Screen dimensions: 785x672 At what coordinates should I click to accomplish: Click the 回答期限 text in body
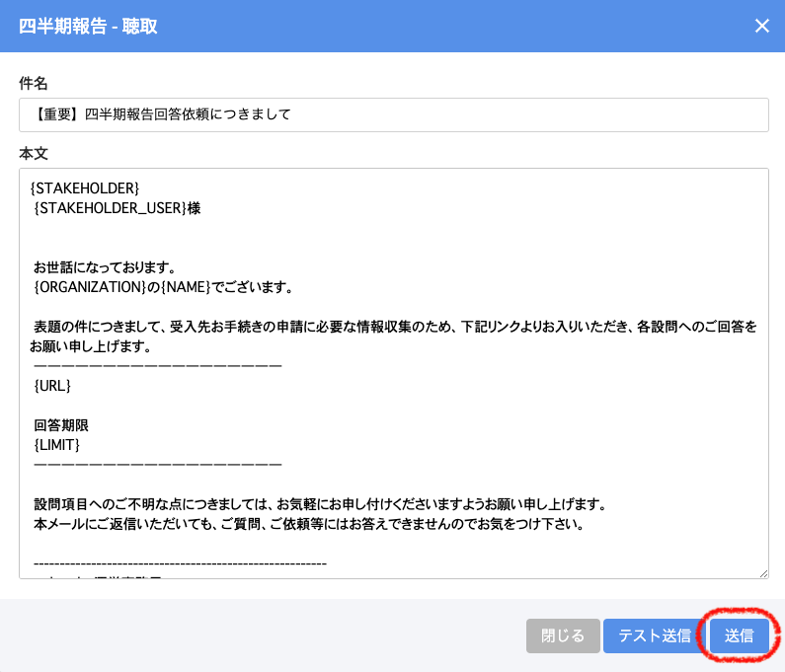(x=61, y=425)
